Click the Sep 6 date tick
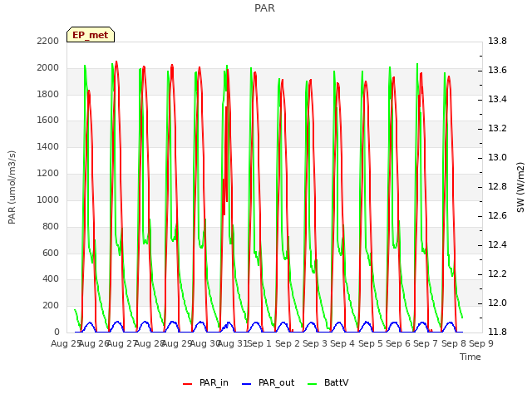The height and width of the screenshot is (399, 532). point(398,343)
